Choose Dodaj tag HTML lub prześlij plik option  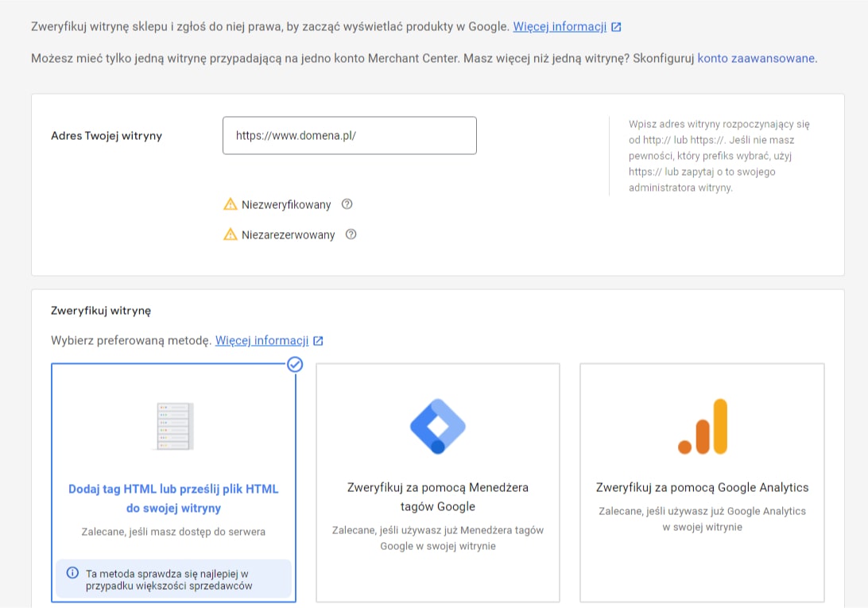(173, 498)
